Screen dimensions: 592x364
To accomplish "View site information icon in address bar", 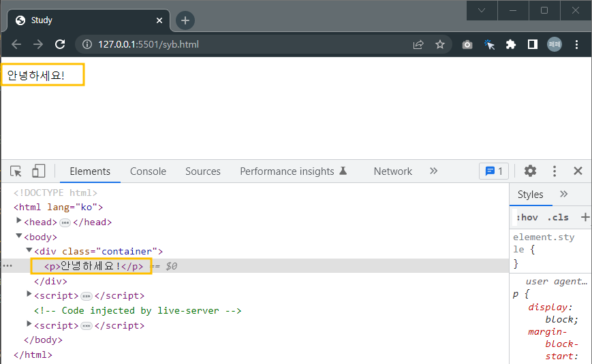I will click(87, 44).
